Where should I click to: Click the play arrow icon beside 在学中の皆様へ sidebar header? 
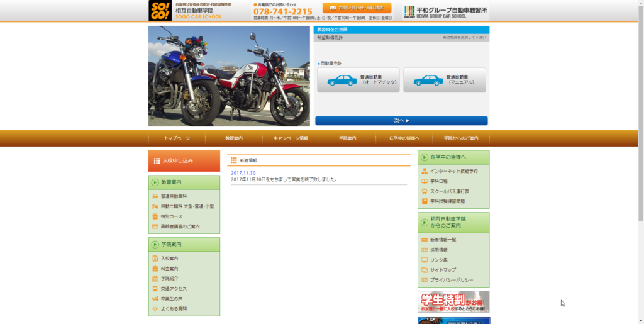(425, 157)
